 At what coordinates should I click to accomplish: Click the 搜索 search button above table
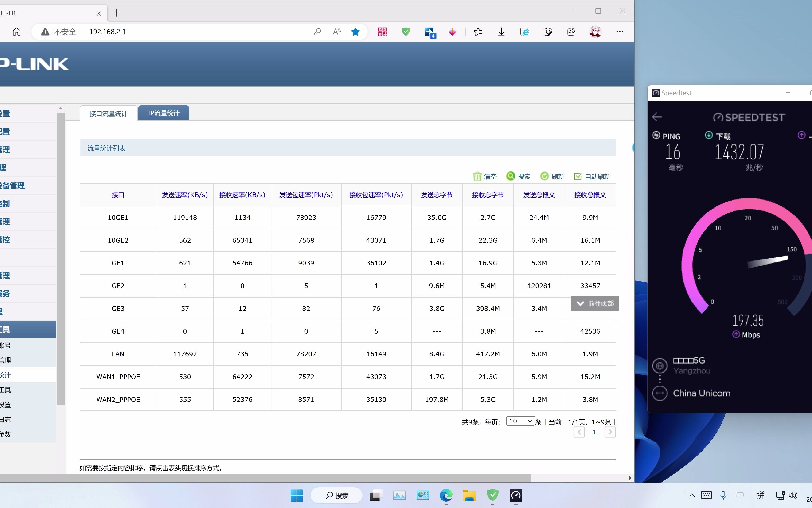click(518, 176)
